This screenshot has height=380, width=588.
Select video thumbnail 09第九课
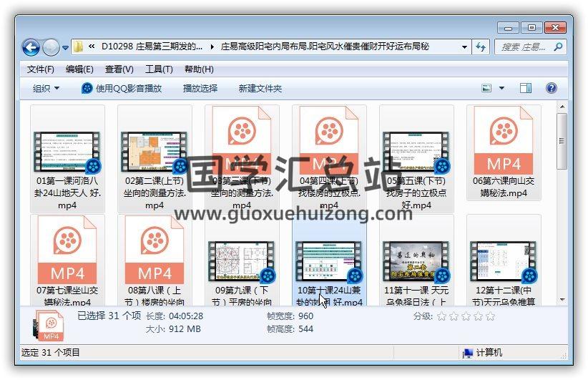pos(242,261)
